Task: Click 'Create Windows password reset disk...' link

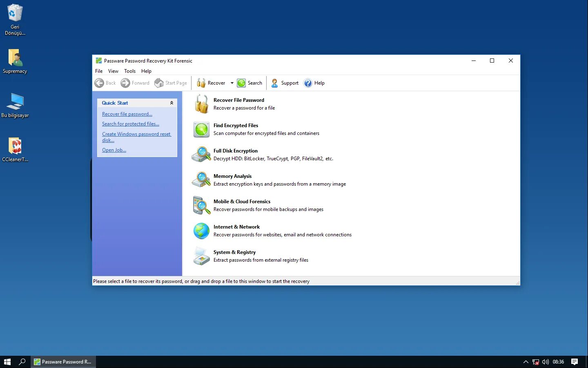Action: tap(136, 137)
